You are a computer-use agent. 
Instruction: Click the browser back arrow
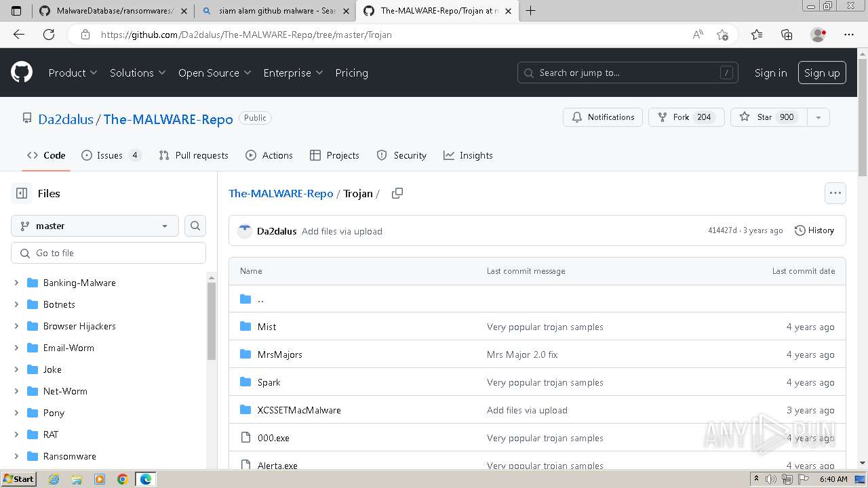pos(19,35)
